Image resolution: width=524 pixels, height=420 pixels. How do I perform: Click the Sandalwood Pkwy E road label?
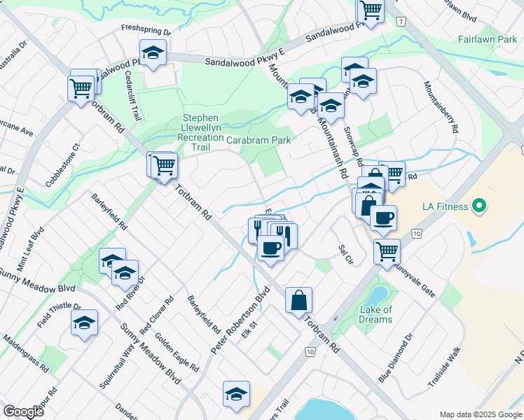(244, 59)
